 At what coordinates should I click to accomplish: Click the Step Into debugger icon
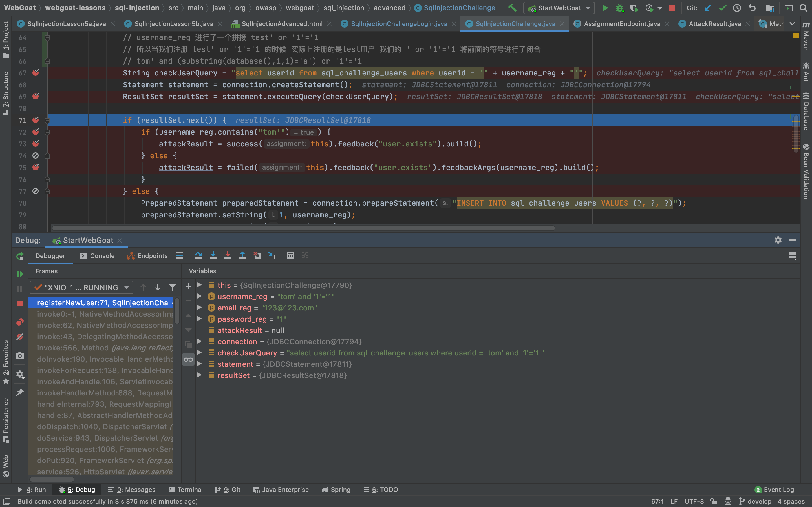point(213,255)
